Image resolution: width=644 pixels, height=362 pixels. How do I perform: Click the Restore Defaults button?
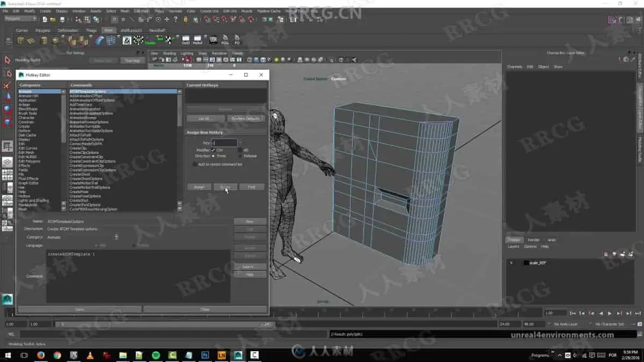coord(246,119)
